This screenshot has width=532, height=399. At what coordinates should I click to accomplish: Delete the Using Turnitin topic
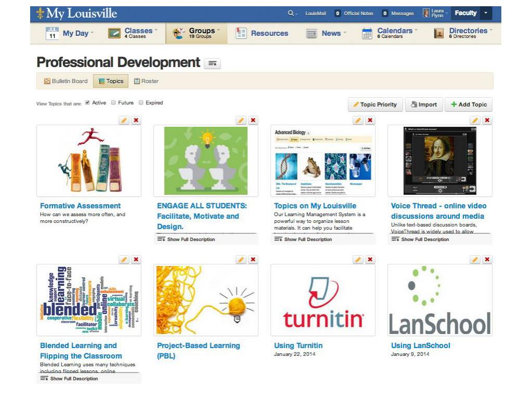370,260
